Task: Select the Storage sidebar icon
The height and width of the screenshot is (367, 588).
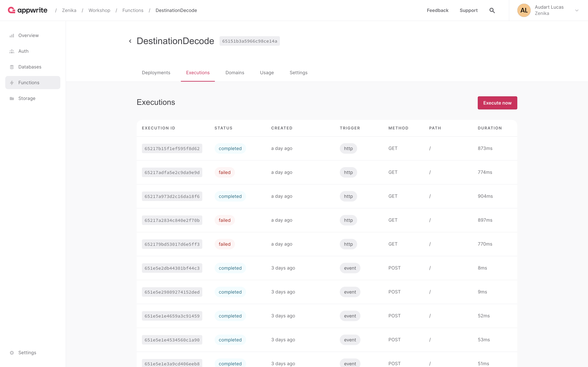Action: pos(12,98)
